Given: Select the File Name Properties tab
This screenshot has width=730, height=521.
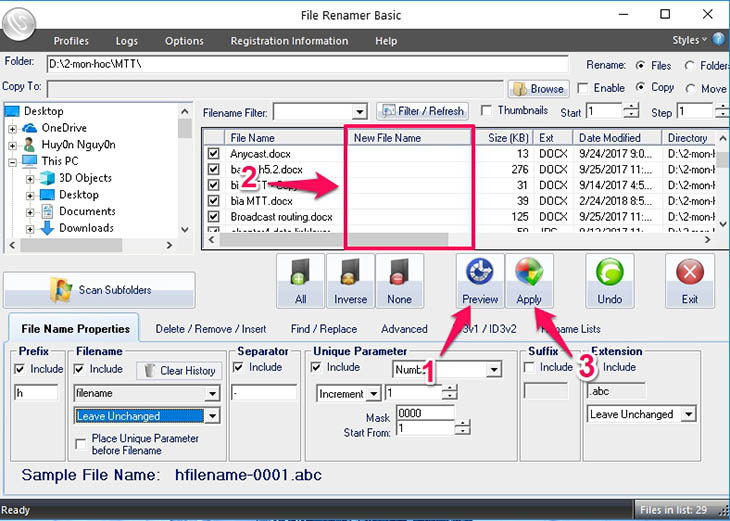Looking at the screenshot, I should (x=75, y=329).
